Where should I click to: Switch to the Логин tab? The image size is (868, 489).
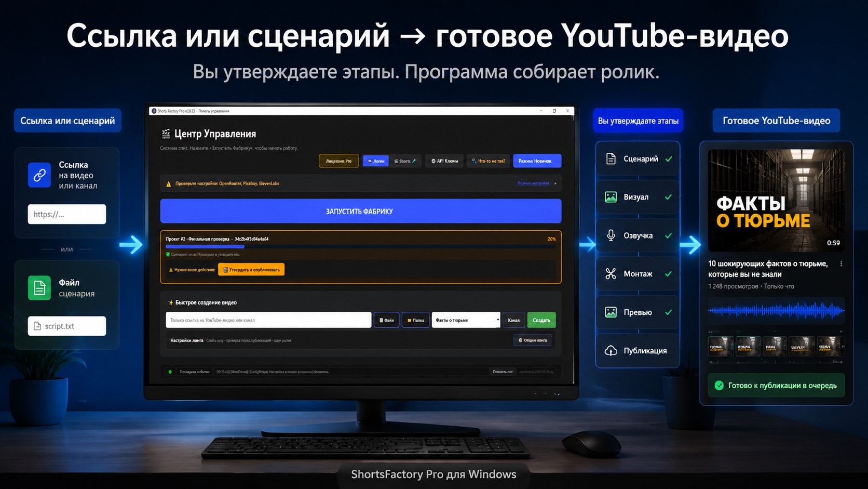click(x=376, y=161)
